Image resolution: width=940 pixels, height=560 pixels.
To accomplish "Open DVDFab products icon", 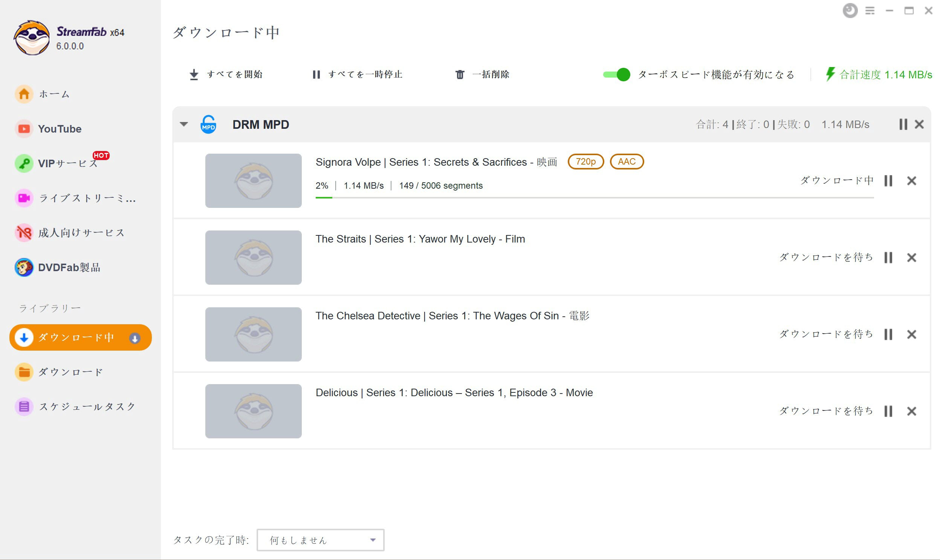I will coord(24,267).
